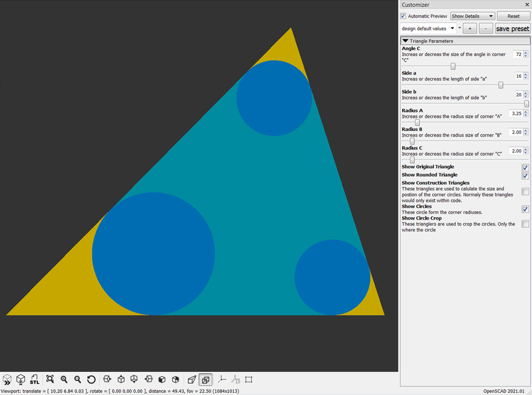This screenshot has width=532, height=395.
Task: Click the Radius C slider handle
Action: click(x=412, y=159)
